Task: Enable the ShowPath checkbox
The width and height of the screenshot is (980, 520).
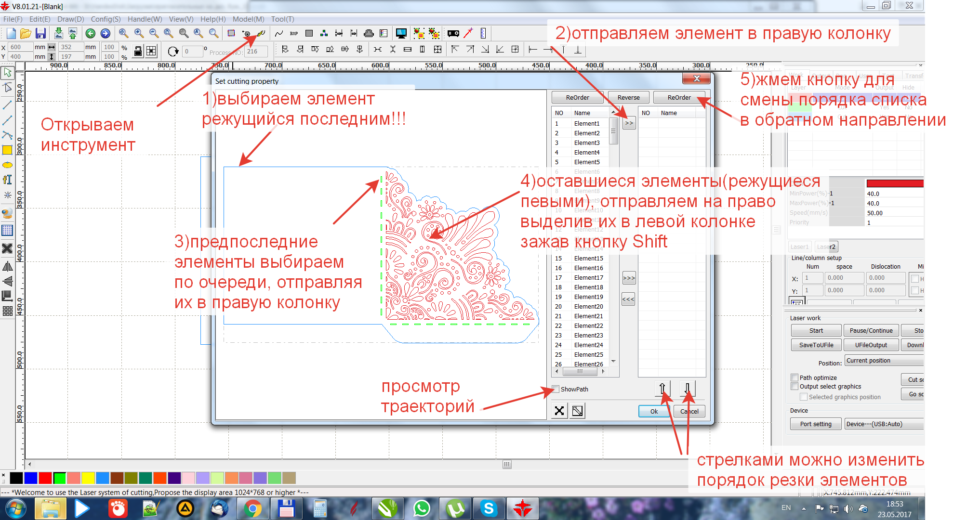Action: (x=556, y=389)
